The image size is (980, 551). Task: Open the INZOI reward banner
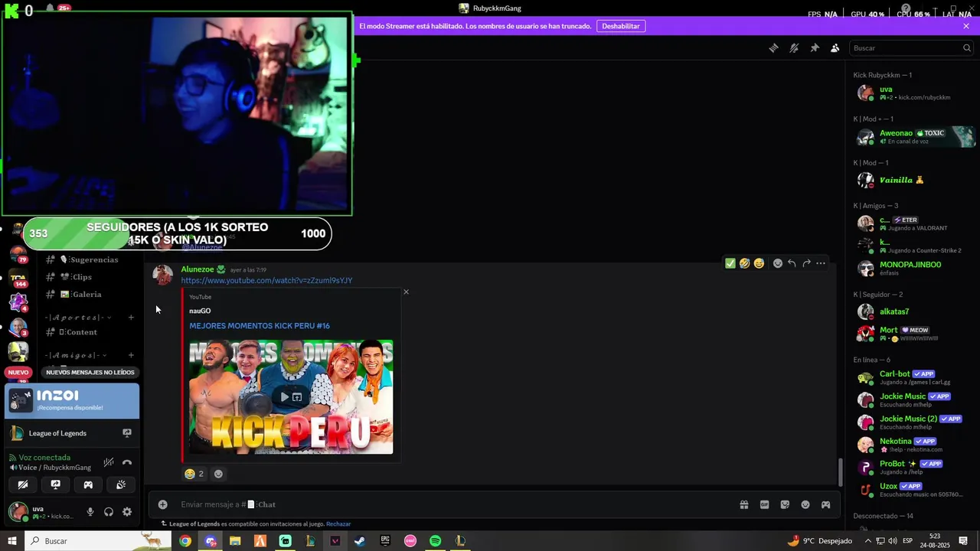tap(72, 401)
